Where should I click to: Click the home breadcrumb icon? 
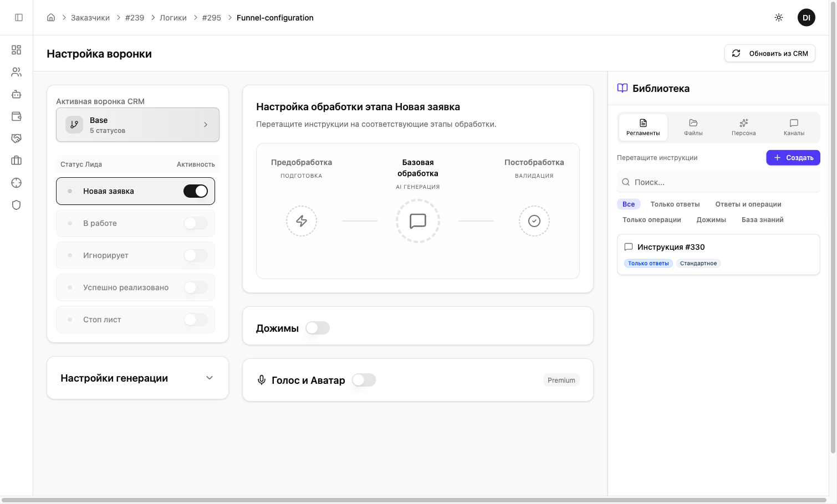point(51,18)
